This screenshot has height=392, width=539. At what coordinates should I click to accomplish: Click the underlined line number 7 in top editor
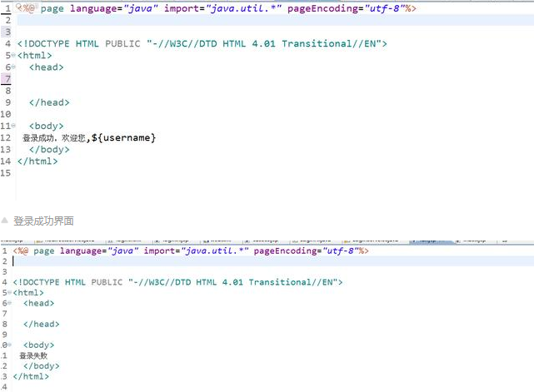point(7,79)
